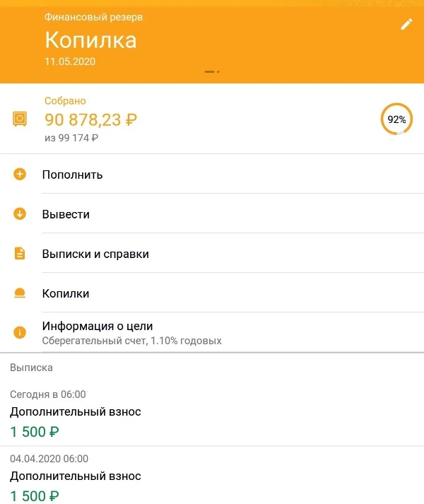Click the info icon for Информация о цели
The height and width of the screenshot is (504, 424).
click(20, 332)
